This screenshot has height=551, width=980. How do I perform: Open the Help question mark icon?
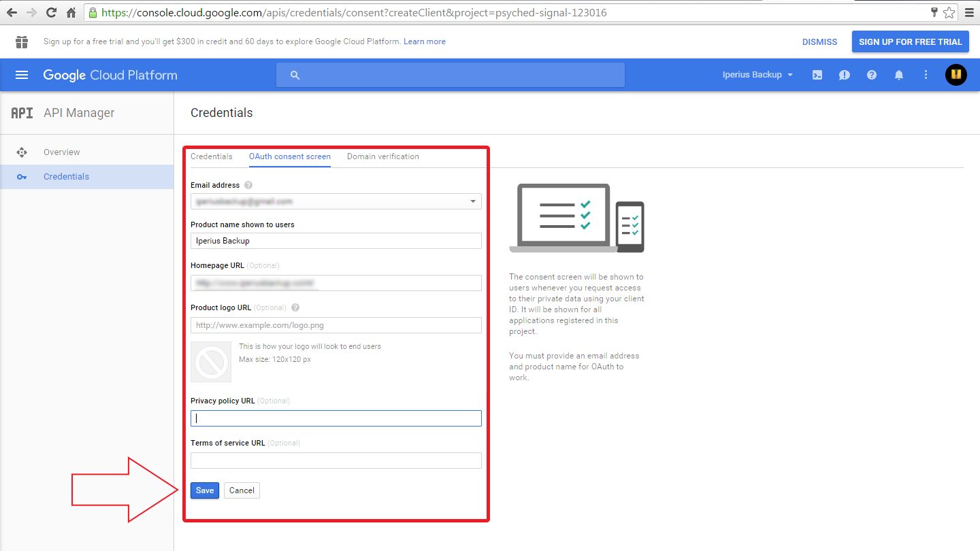[x=872, y=75]
